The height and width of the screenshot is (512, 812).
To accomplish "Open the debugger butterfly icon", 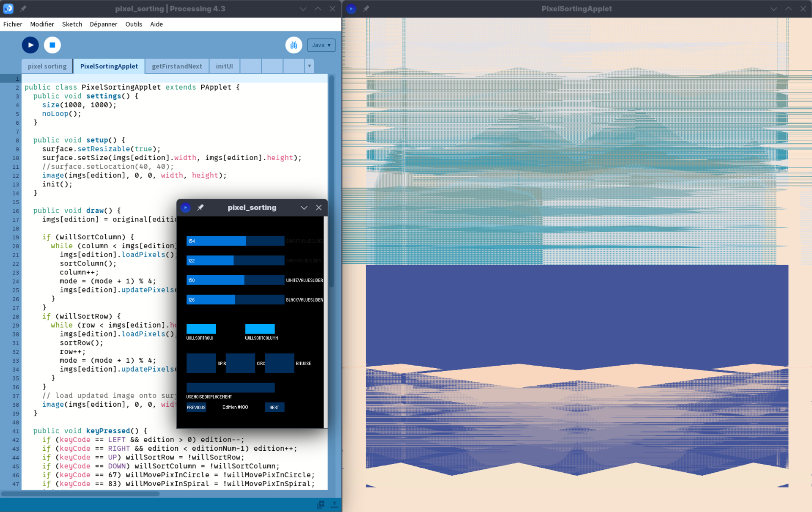I will coord(294,45).
